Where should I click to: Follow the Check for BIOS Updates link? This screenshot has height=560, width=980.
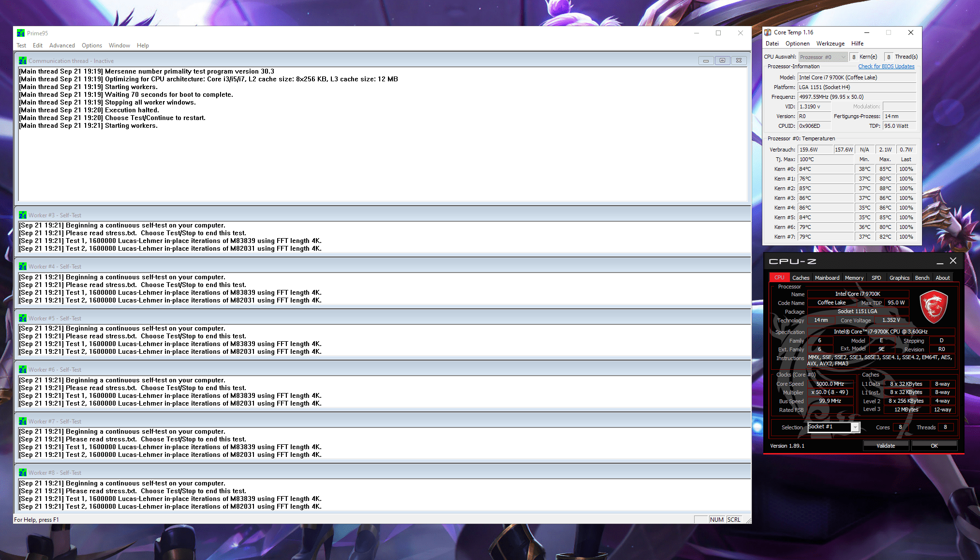point(886,66)
